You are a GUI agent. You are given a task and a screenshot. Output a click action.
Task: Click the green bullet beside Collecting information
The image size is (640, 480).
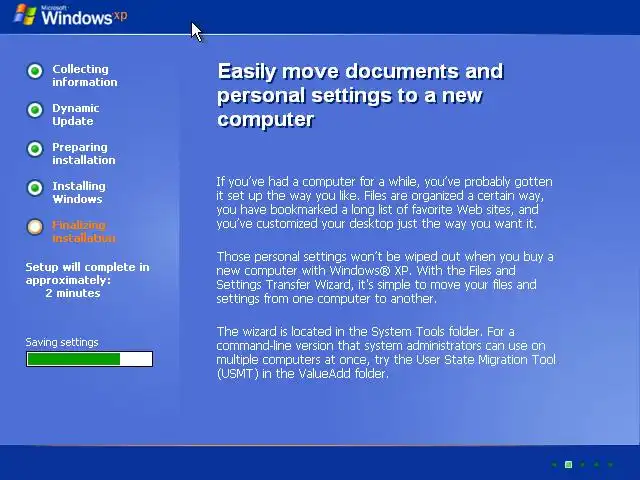click(x=35, y=71)
